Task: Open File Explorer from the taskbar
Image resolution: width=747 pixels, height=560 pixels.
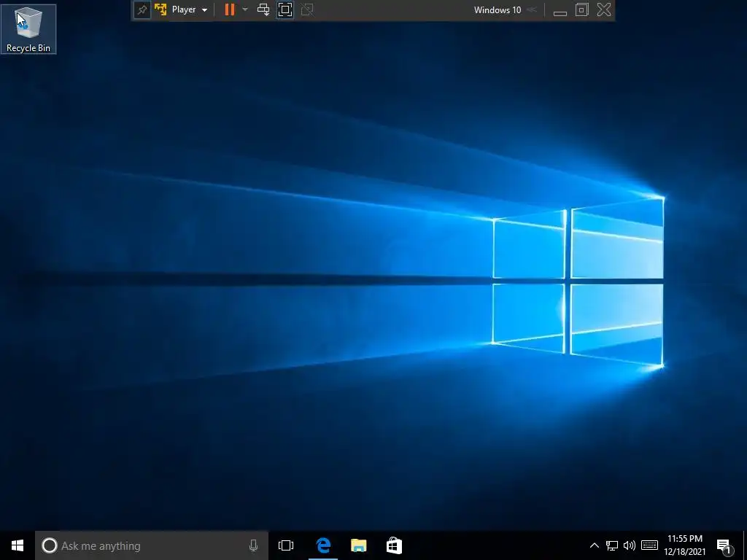Action: click(359, 545)
